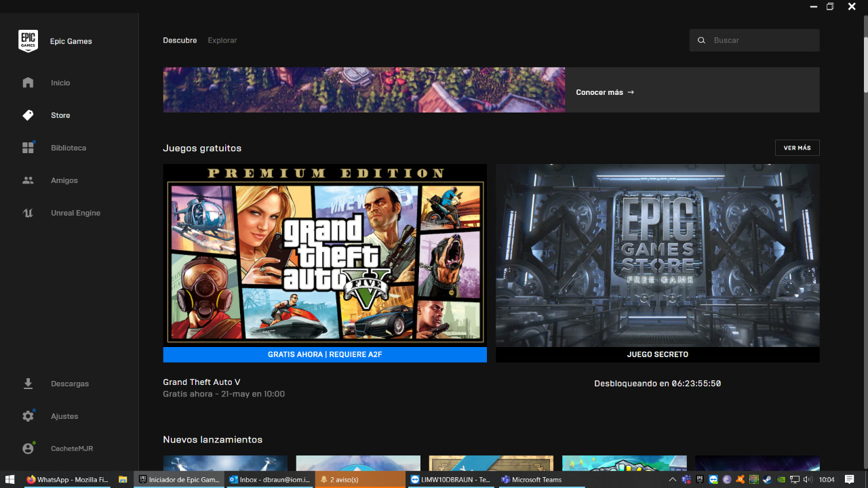Follow the Conocer más link
868x488 pixels.
coord(605,92)
